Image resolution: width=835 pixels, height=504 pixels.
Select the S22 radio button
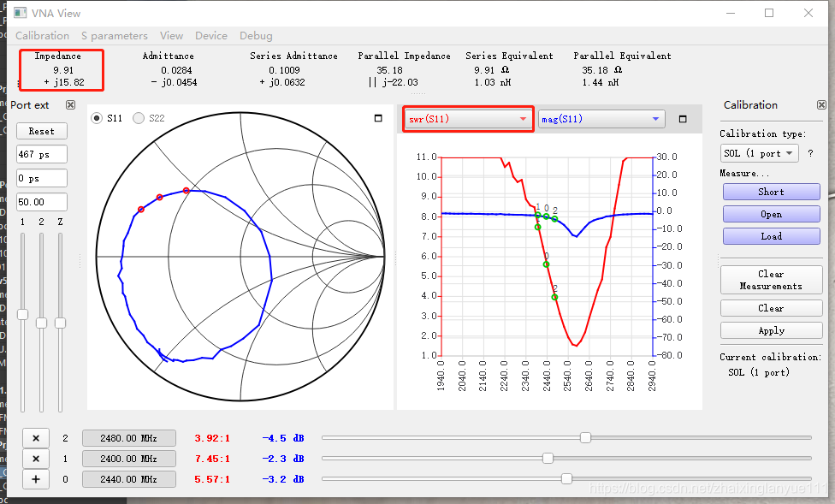click(x=139, y=118)
